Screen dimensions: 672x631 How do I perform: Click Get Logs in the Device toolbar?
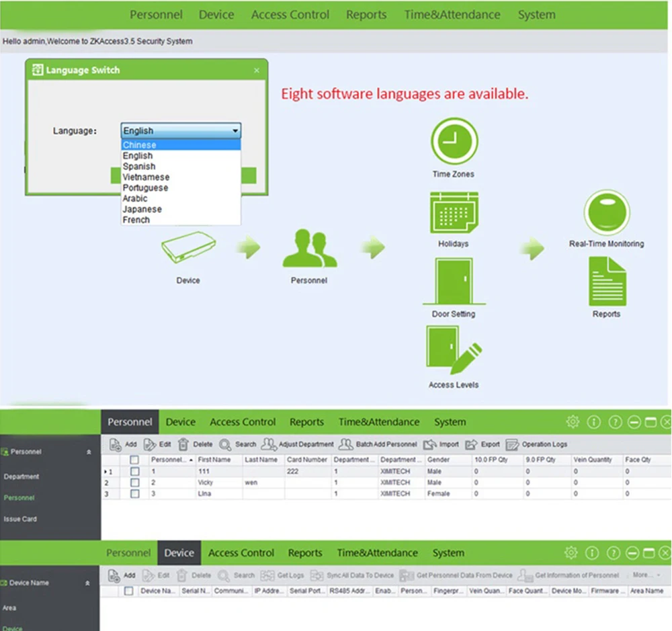point(282,576)
